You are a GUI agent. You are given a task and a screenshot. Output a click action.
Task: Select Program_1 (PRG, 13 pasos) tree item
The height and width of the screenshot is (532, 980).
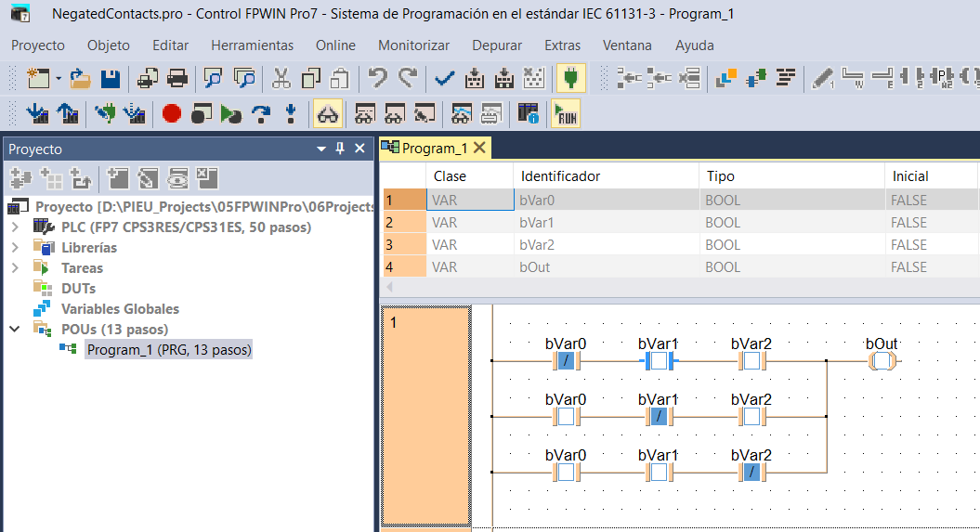tap(169, 349)
